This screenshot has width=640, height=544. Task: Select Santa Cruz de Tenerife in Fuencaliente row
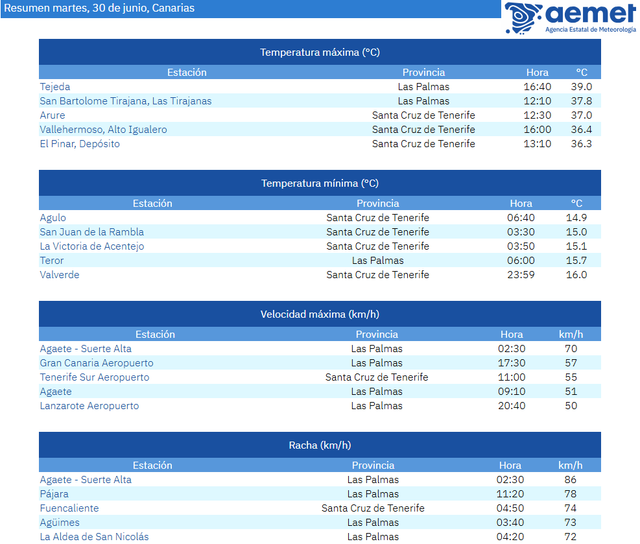click(x=373, y=508)
